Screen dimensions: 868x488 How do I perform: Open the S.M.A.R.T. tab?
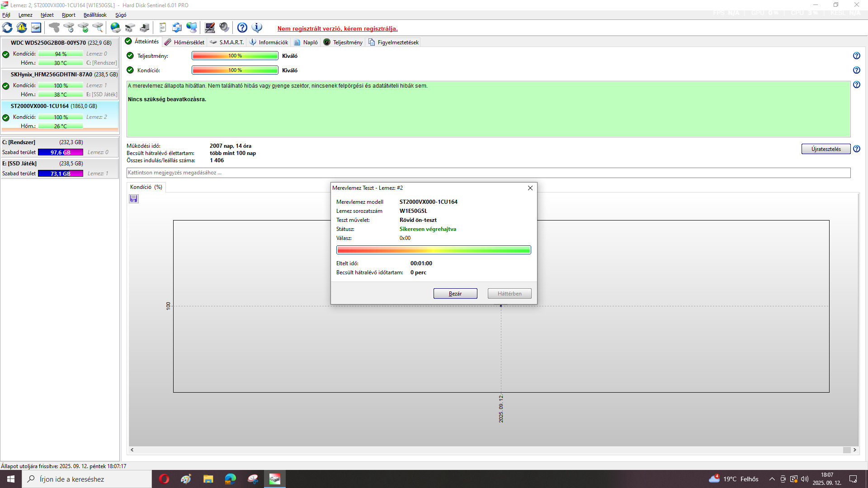click(x=227, y=42)
